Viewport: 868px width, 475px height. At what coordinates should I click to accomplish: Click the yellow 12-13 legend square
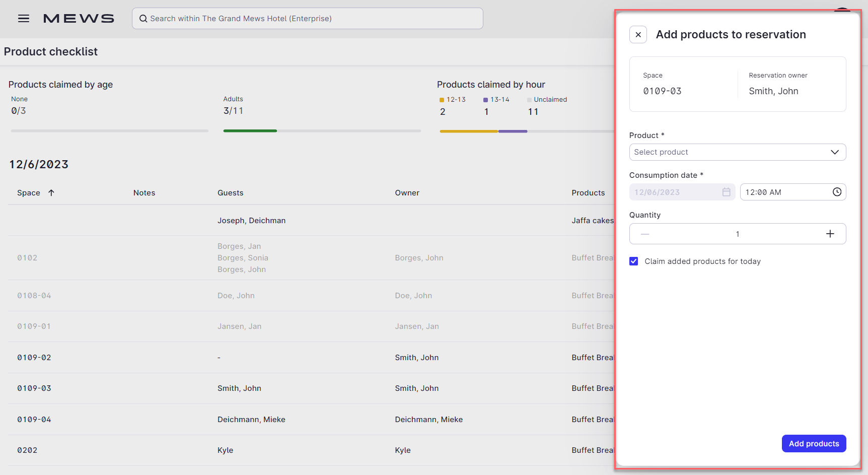coord(442,99)
